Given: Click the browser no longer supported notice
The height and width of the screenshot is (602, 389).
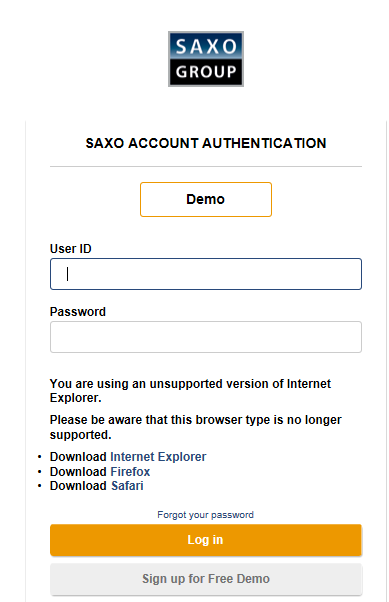Looking at the screenshot, I should click(195, 427).
